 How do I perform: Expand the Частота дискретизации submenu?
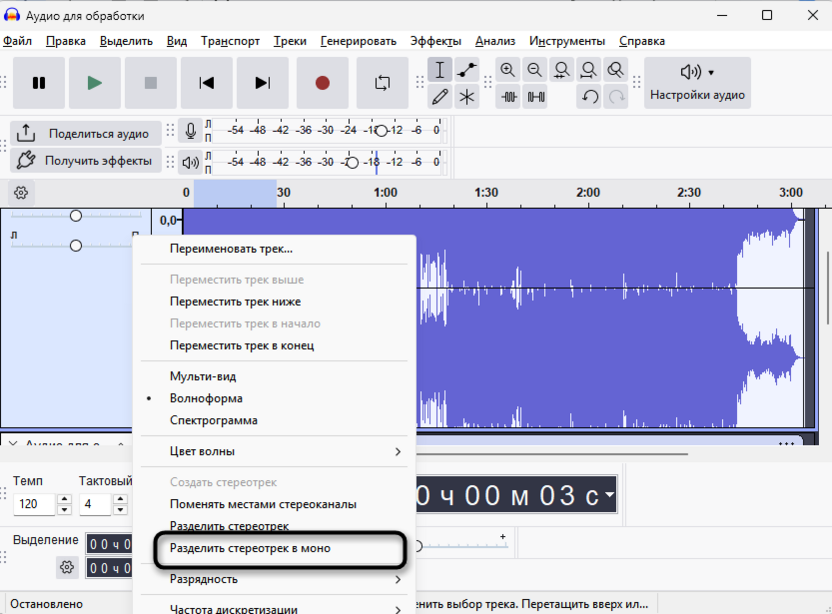[274, 609]
